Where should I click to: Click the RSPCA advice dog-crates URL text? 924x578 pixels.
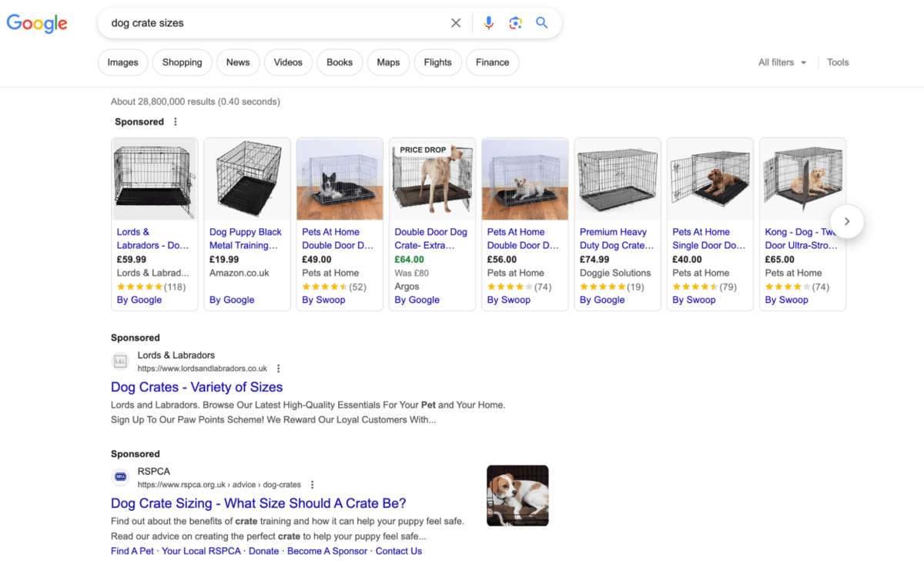pos(219,485)
